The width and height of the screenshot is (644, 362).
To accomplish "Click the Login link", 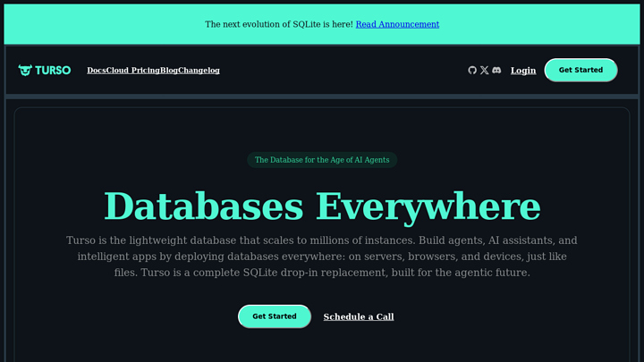I will 523,71.
